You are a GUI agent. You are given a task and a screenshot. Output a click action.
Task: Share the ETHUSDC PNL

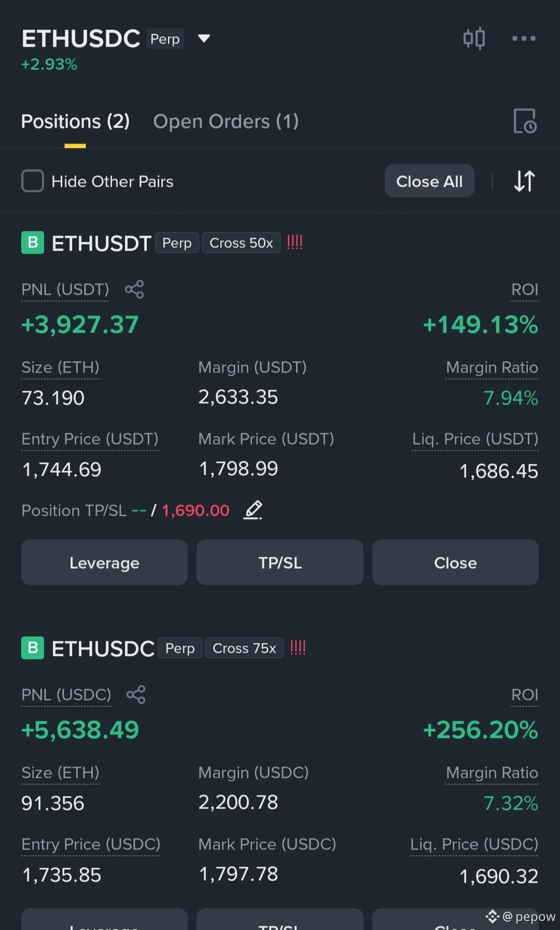[x=136, y=694]
